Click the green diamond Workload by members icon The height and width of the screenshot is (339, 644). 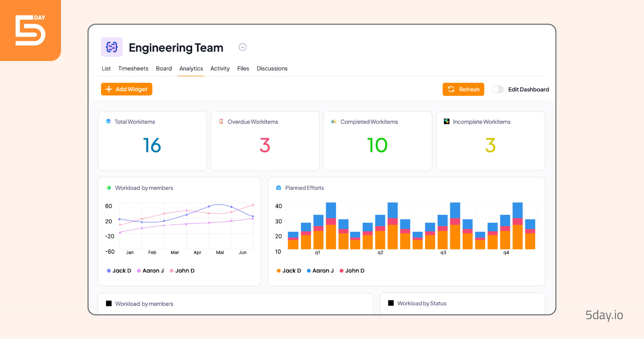(x=109, y=187)
